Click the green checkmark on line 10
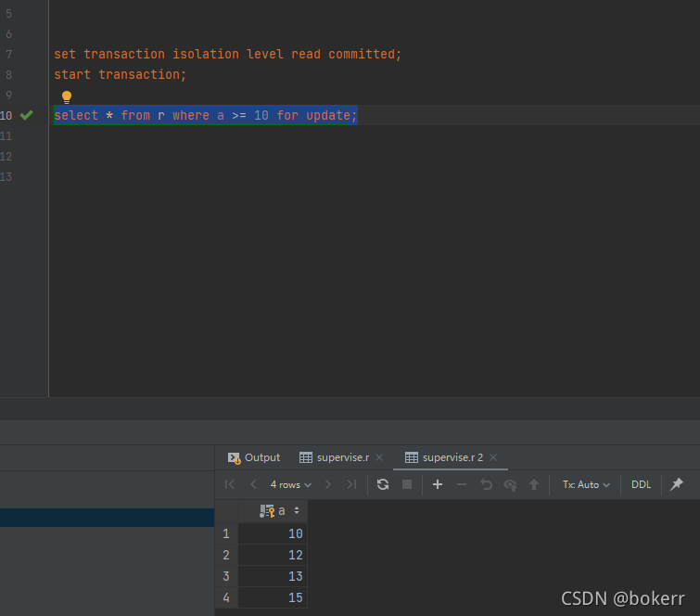The height and width of the screenshot is (616, 700). [26, 115]
